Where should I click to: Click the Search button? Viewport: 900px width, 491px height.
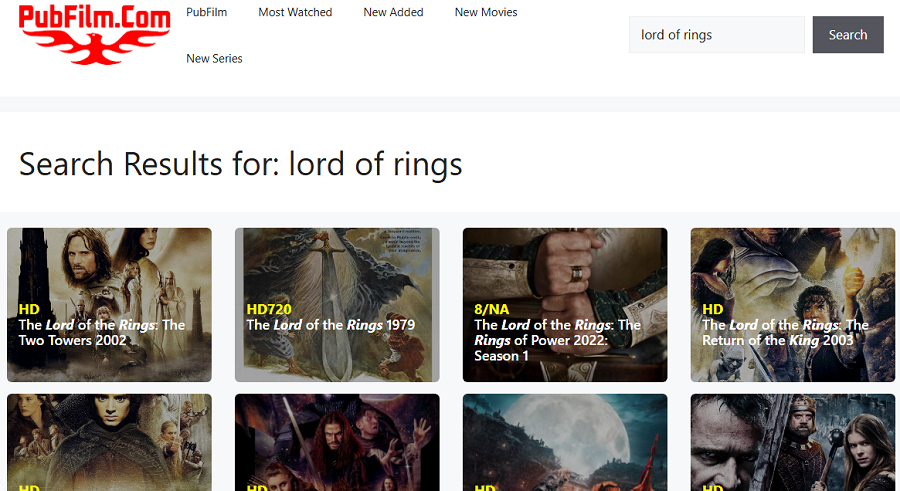848,34
